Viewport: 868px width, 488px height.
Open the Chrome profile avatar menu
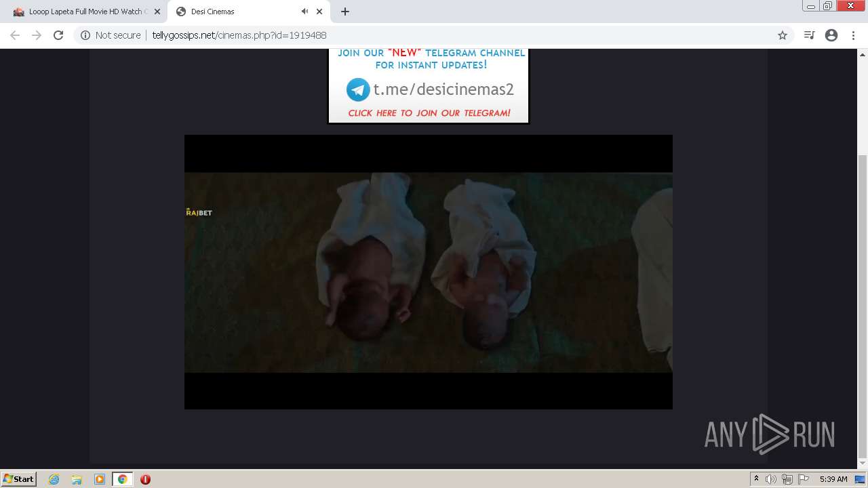click(x=831, y=35)
